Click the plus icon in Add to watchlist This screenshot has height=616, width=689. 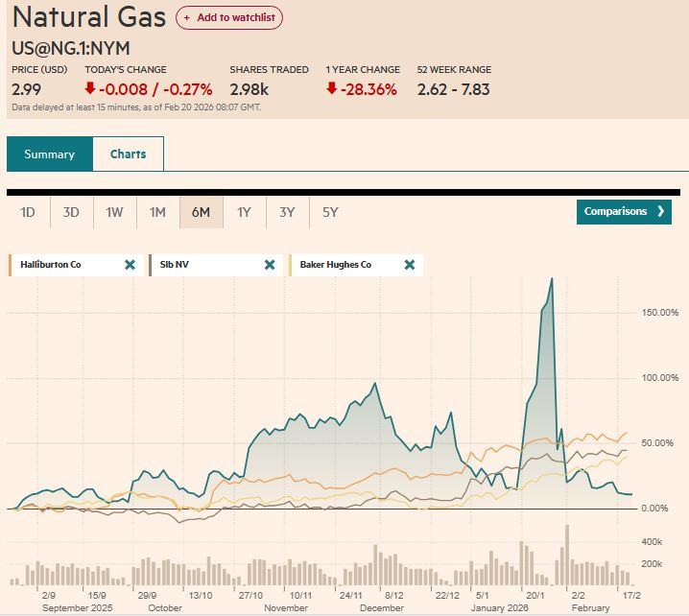pyautogui.click(x=187, y=18)
